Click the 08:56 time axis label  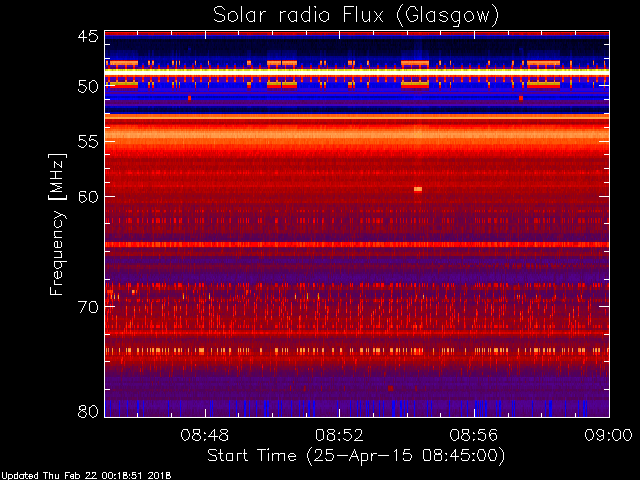[474, 435]
